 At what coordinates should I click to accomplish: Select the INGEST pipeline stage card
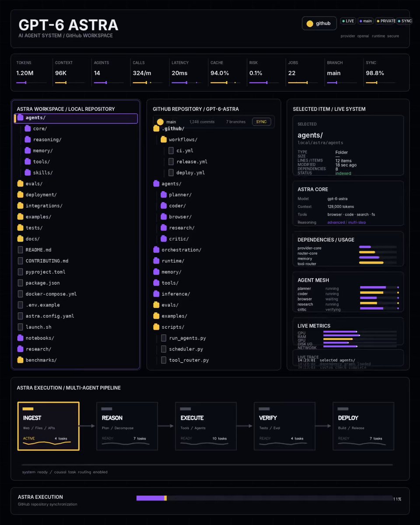pyautogui.click(x=49, y=426)
